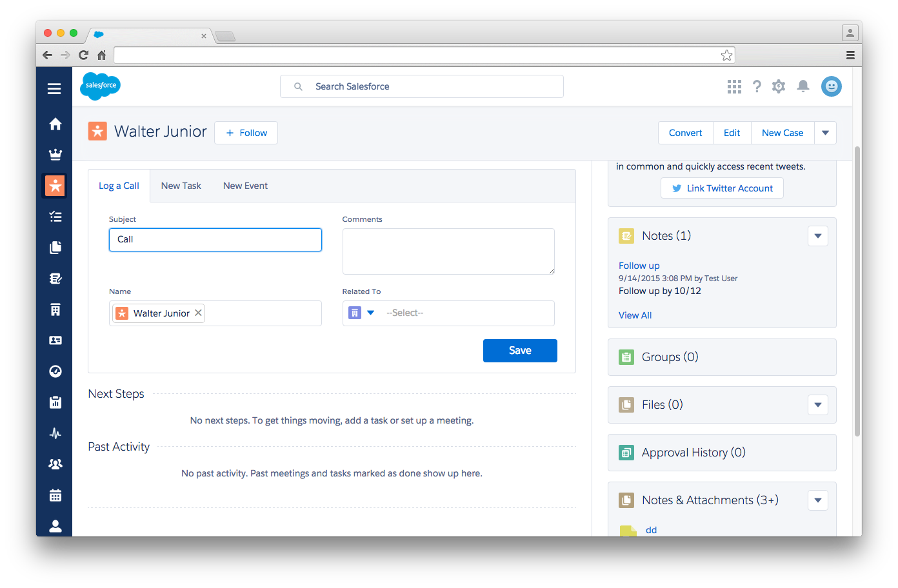Expand more actions dropdown next to New Case
898x588 pixels.
pyautogui.click(x=826, y=133)
